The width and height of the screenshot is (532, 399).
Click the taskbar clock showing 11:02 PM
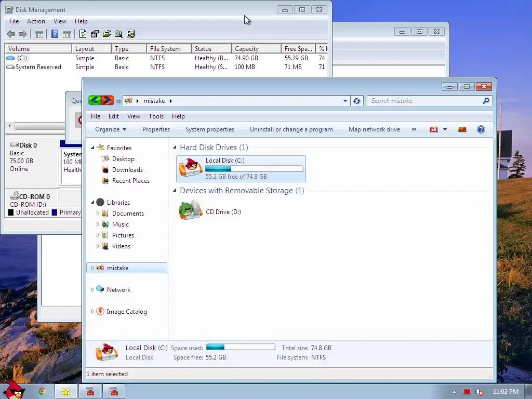(506, 392)
